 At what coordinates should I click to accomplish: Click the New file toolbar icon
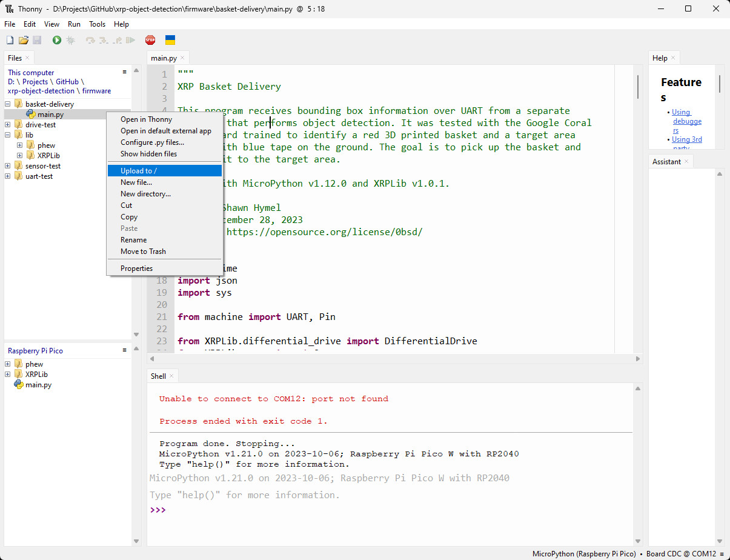[10, 40]
